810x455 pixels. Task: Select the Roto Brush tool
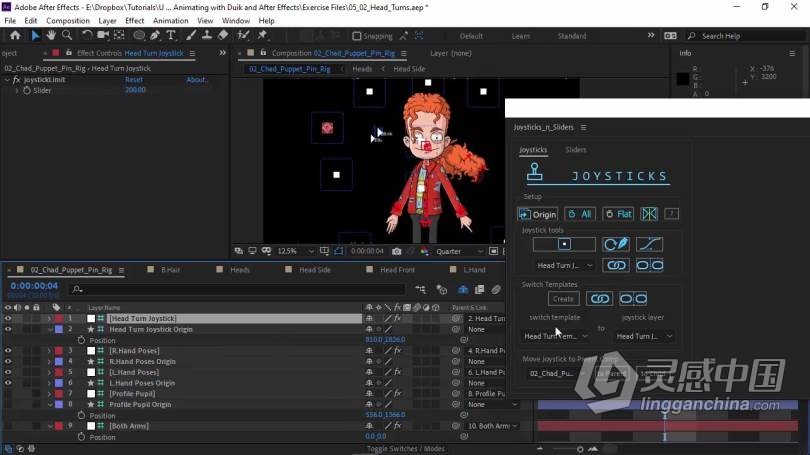tap(243, 35)
